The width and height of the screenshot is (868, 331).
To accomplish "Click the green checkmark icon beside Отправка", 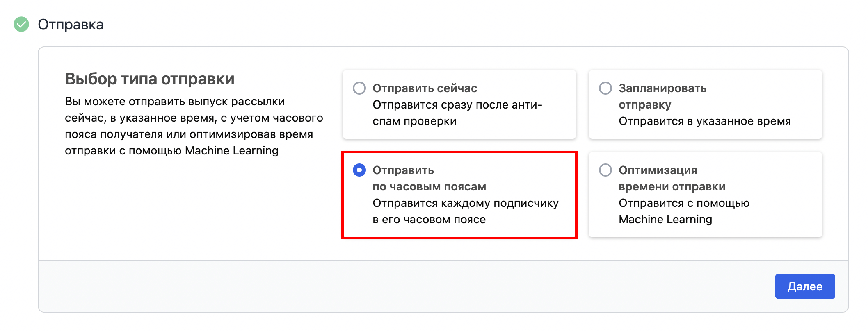I will (x=21, y=25).
